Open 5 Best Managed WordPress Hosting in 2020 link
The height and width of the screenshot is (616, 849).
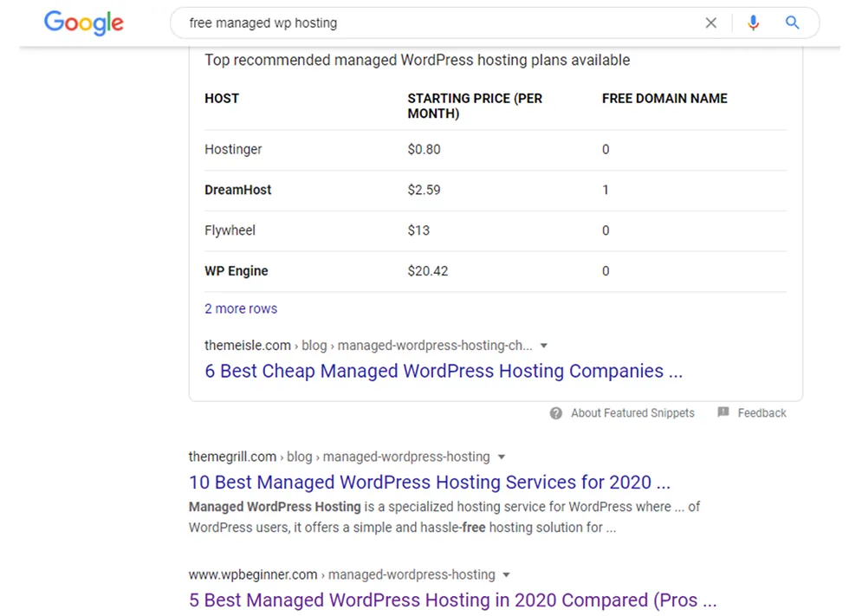pos(452,600)
